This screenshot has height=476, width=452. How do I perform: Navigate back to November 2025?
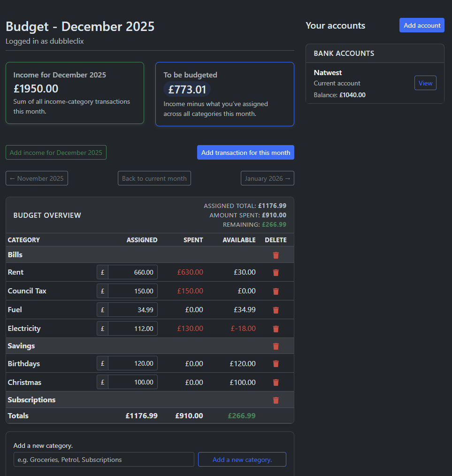point(37,178)
